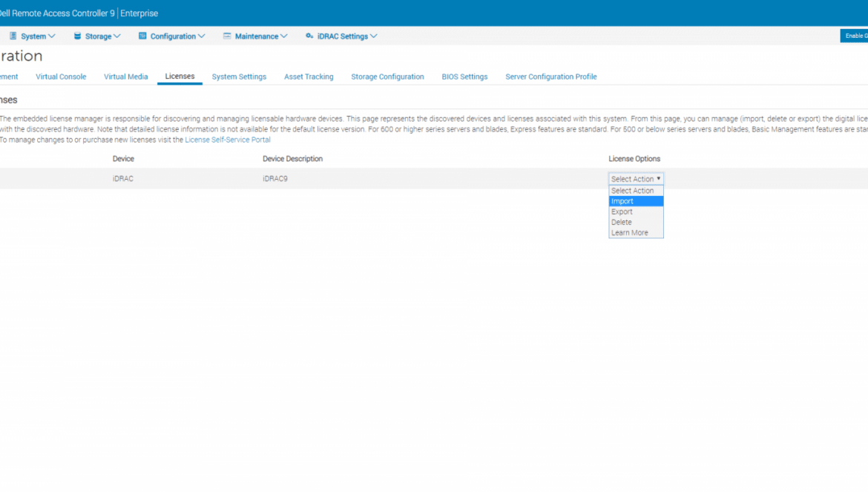Click the iDRAC Settings gear icon
Viewport: 868px width, 492px height.
tap(309, 36)
